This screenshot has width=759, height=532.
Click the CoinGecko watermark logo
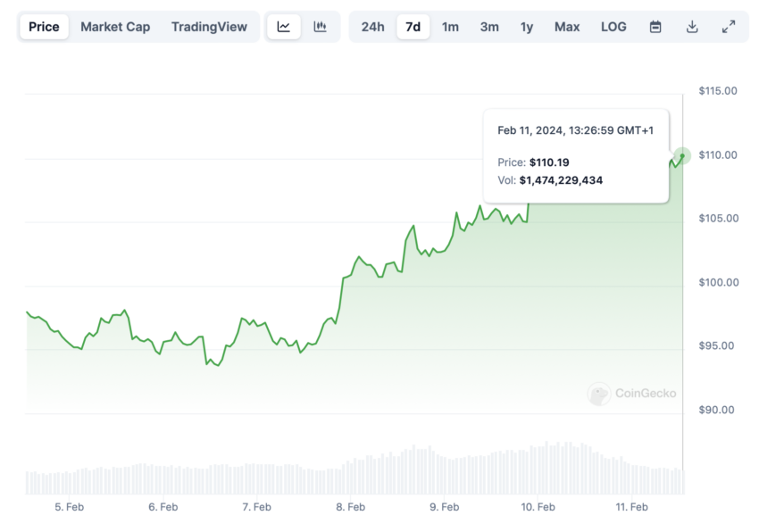632,393
